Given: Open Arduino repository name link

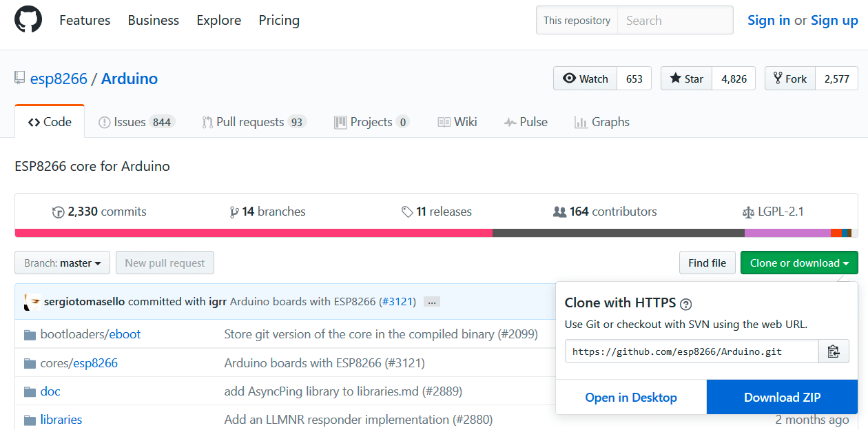Looking at the screenshot, I should [130, 79].
